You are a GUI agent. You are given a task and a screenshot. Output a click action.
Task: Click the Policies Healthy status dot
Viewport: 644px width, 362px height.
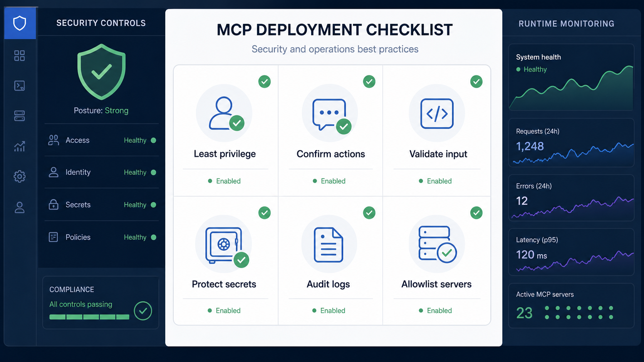click(154, 237)
